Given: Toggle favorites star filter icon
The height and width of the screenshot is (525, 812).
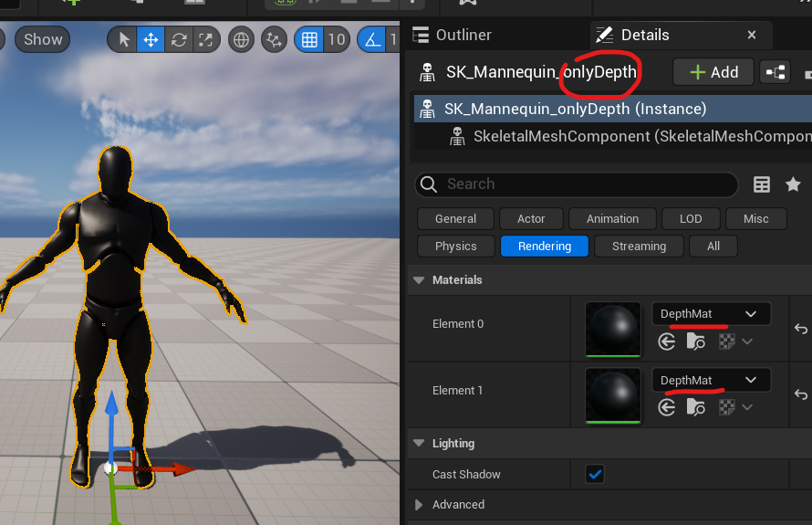Looking at the screenshot, I should pyautogui.click(x=793, y=184).
